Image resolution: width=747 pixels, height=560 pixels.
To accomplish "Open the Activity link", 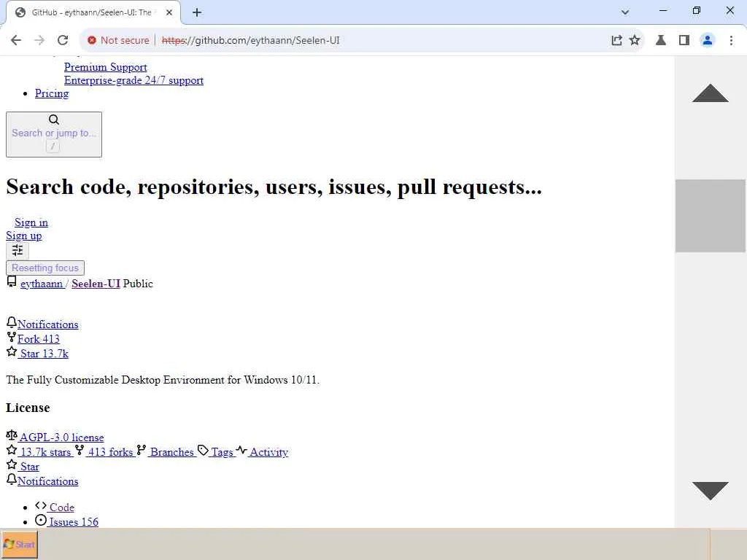I will coord(269,452).
